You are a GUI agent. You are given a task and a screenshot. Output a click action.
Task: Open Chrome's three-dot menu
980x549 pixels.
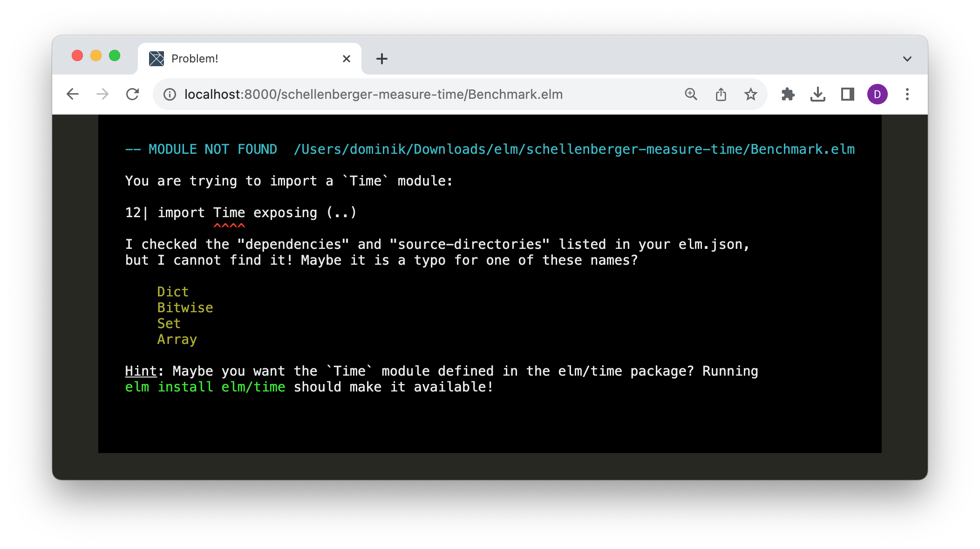[x=907, y=94]
